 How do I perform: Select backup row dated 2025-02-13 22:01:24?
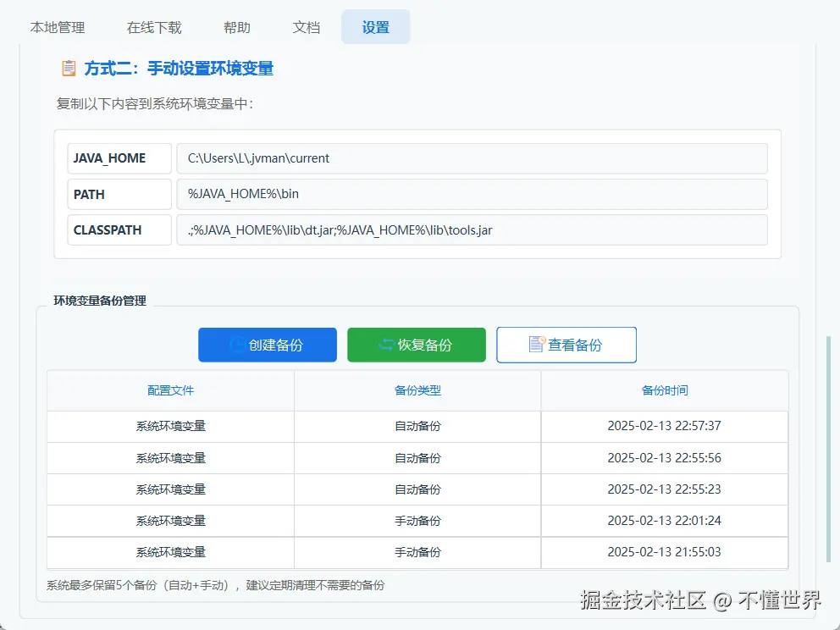click(x=417, y=521)
